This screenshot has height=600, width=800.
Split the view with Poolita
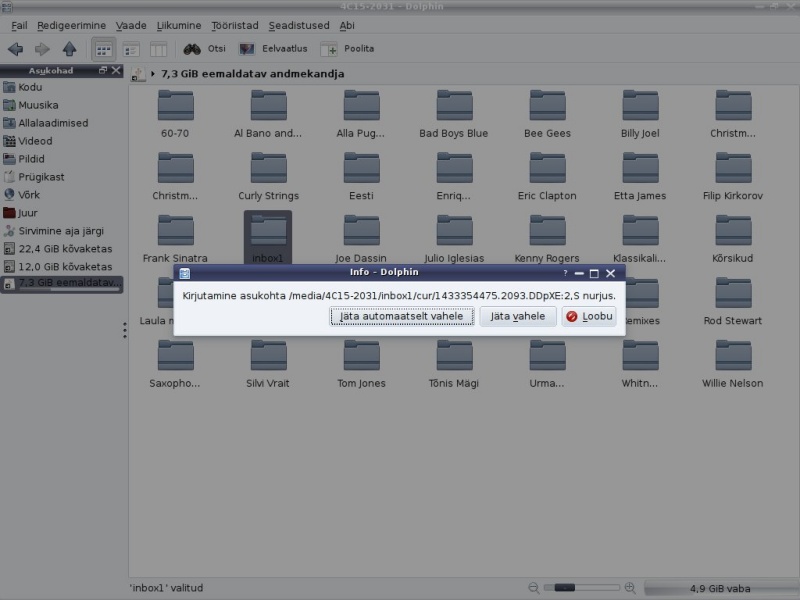(x=329, y=49)
